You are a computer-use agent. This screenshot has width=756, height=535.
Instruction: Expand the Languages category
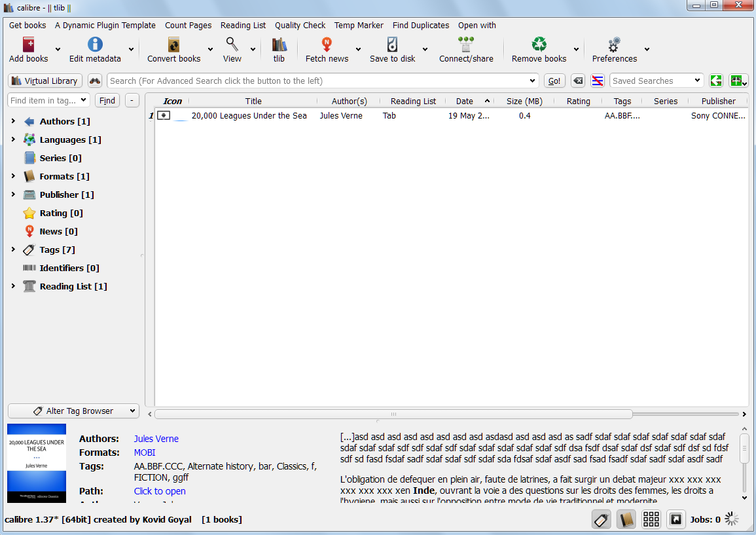[x=14, y=139]
